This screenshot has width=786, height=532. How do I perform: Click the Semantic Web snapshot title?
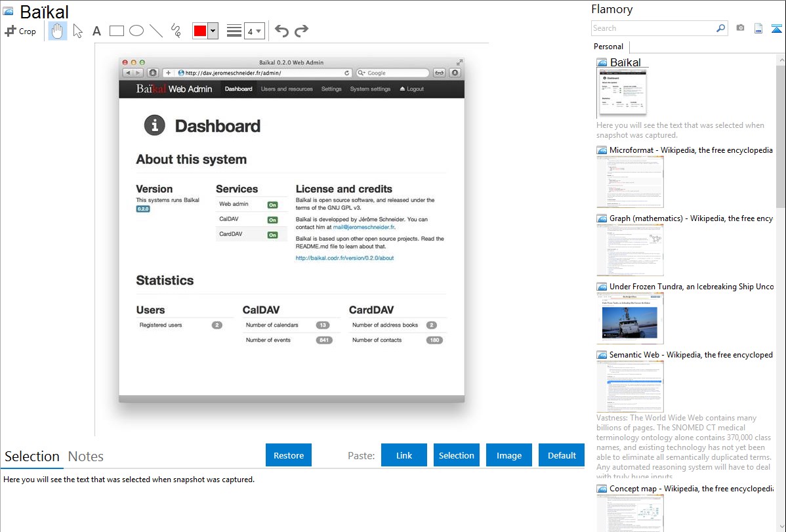691,354
